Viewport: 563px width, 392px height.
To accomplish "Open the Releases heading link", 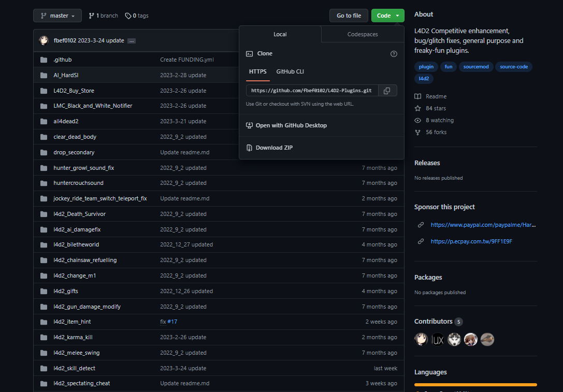I will click(x=427, y=163).
